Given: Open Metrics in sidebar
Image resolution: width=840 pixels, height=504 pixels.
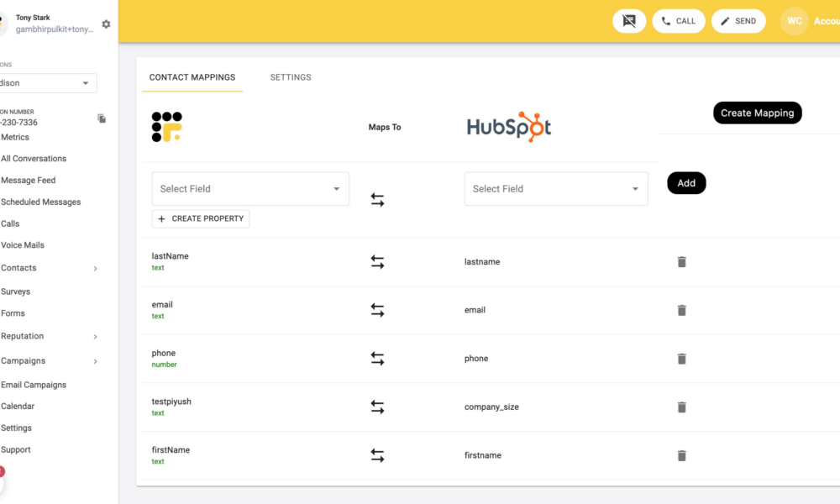Looking at the screenshot, I should coord(15,137).
